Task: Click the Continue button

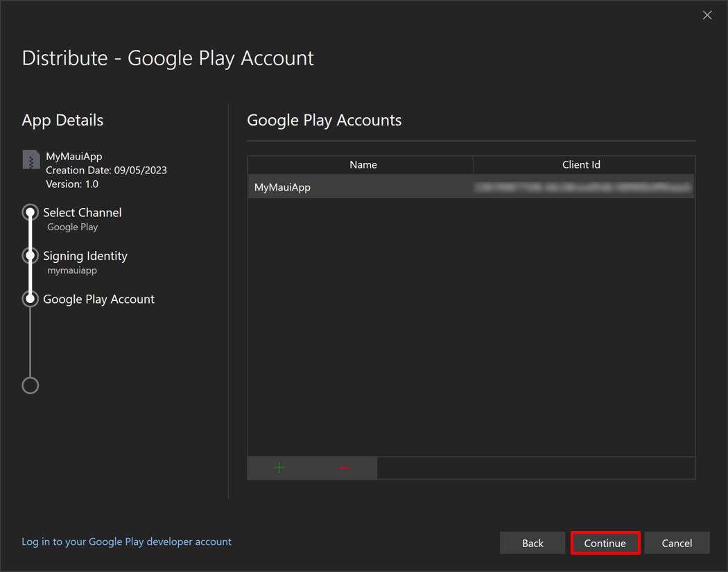Action: [605, 543]
